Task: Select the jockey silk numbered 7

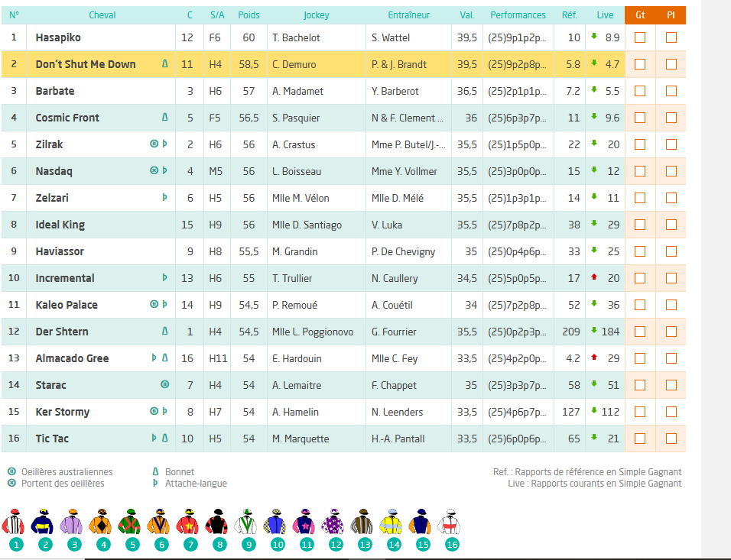Action: [190, 523]
